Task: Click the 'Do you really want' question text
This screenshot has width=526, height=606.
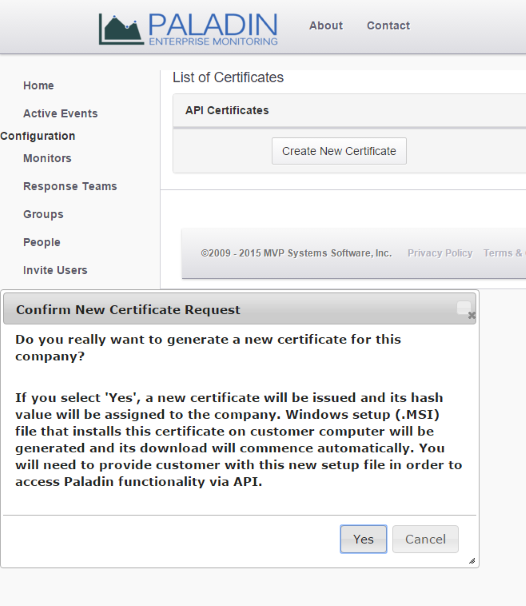Action: pos(208,347)
